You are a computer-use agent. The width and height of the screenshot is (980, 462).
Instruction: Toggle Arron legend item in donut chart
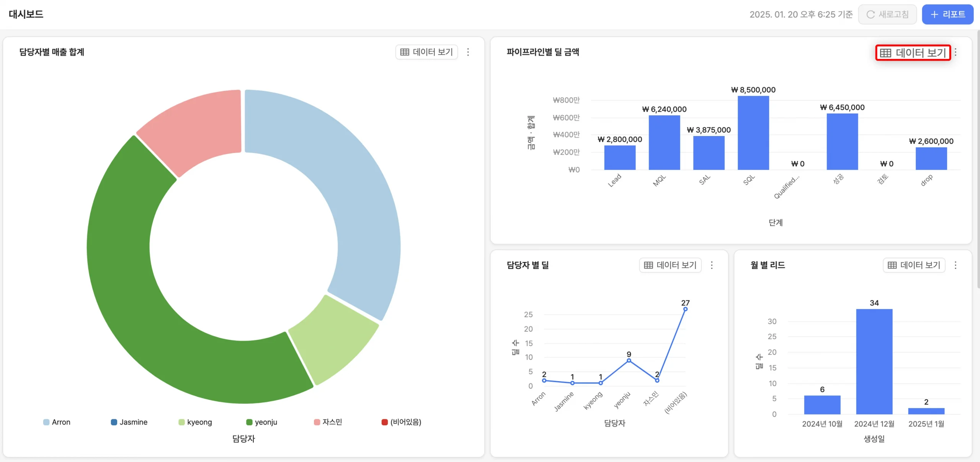pyautogui.click(x=57, y=422)
